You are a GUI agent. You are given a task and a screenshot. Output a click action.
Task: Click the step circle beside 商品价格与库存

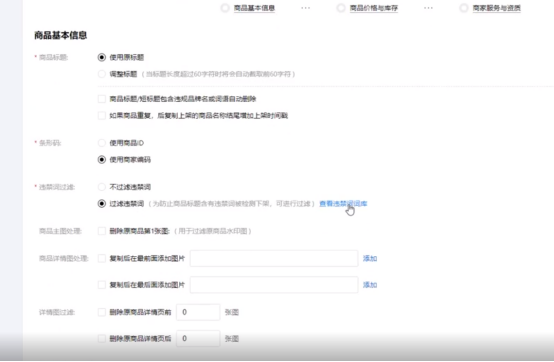(341, 8)
